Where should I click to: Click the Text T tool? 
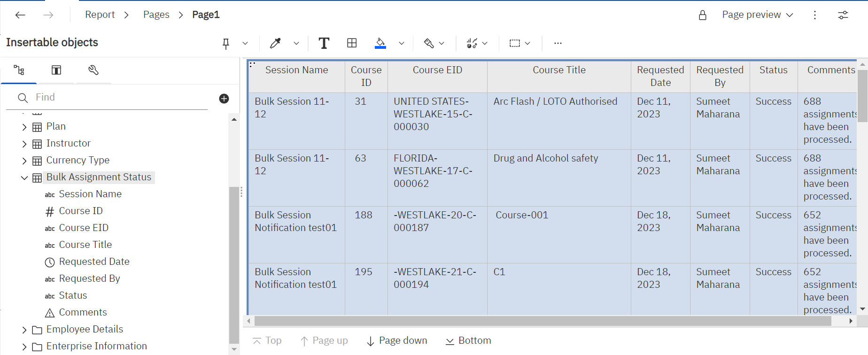point(324,43)
